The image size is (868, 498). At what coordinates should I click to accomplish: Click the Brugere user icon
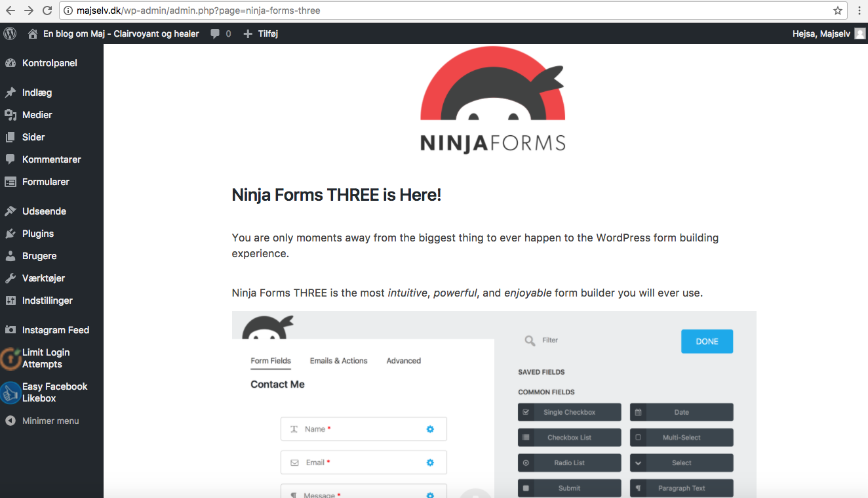[x=10, y=256]
